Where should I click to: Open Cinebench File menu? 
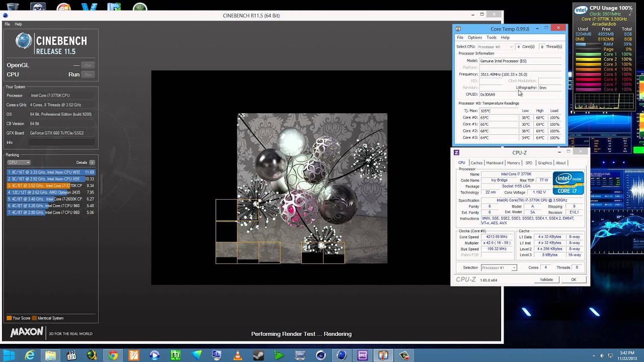coord(7,24)
